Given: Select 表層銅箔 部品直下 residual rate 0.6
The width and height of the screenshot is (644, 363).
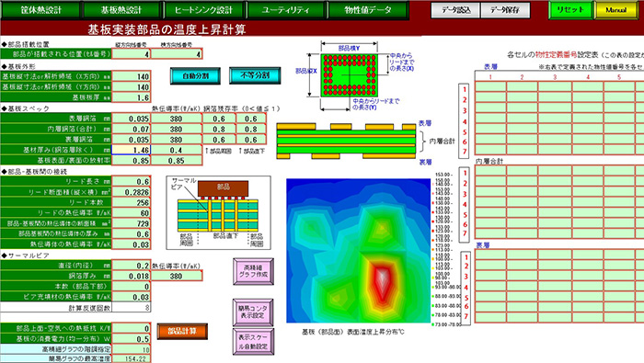Looking at the screenshot, I should click(251, 119).
